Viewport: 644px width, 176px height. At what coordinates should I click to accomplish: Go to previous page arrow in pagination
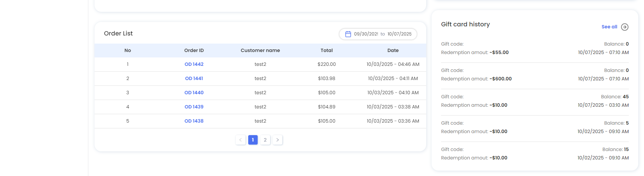click(240, 140)
